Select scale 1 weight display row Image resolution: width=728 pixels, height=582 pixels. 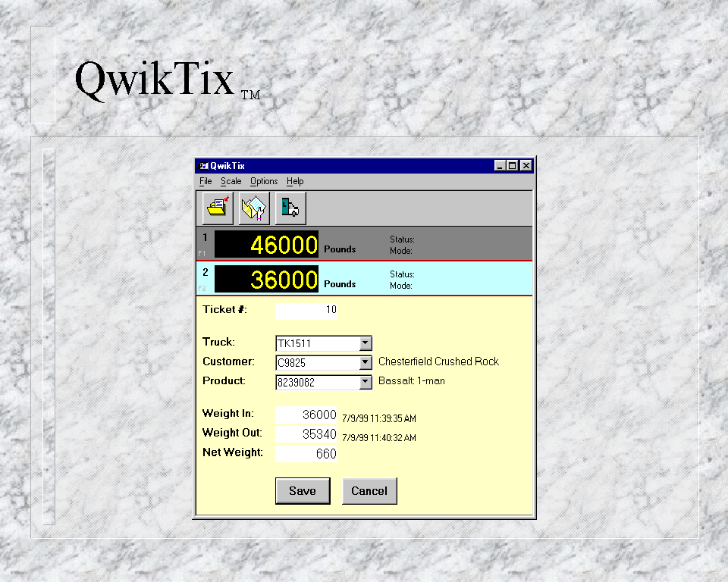pyautogui.click(x=266, y=244)
